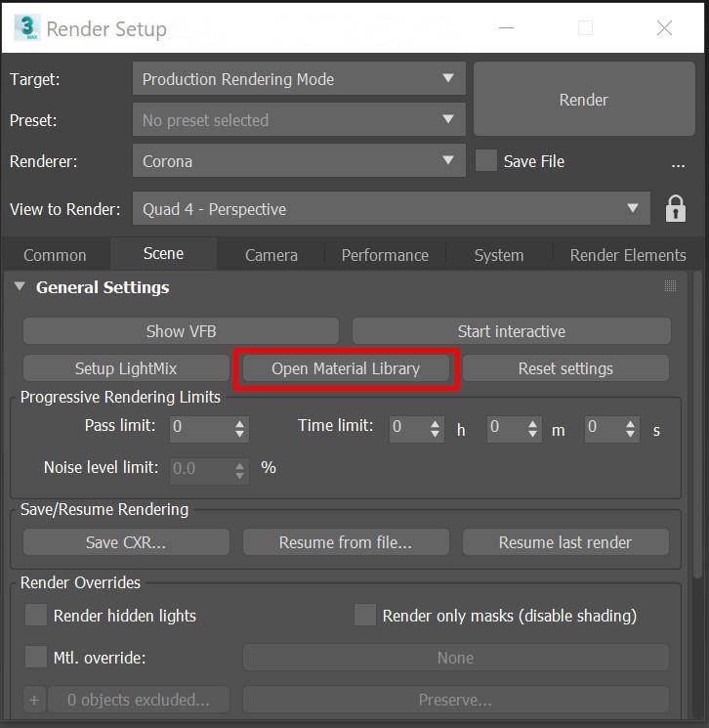The width and height of the screenshot is (709, 728).
Task: Enable the Save File checkbox
Action: 486,160
